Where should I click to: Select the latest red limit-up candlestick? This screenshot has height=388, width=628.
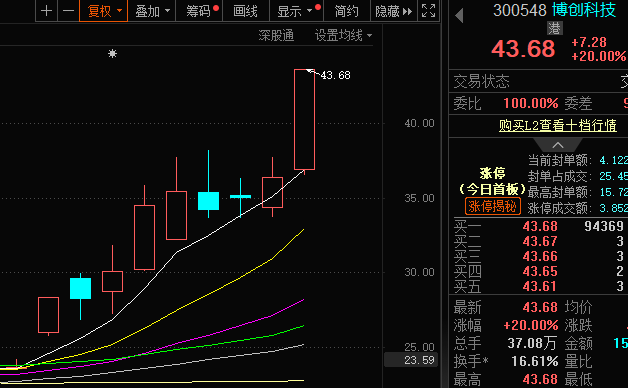coord(304,119)
